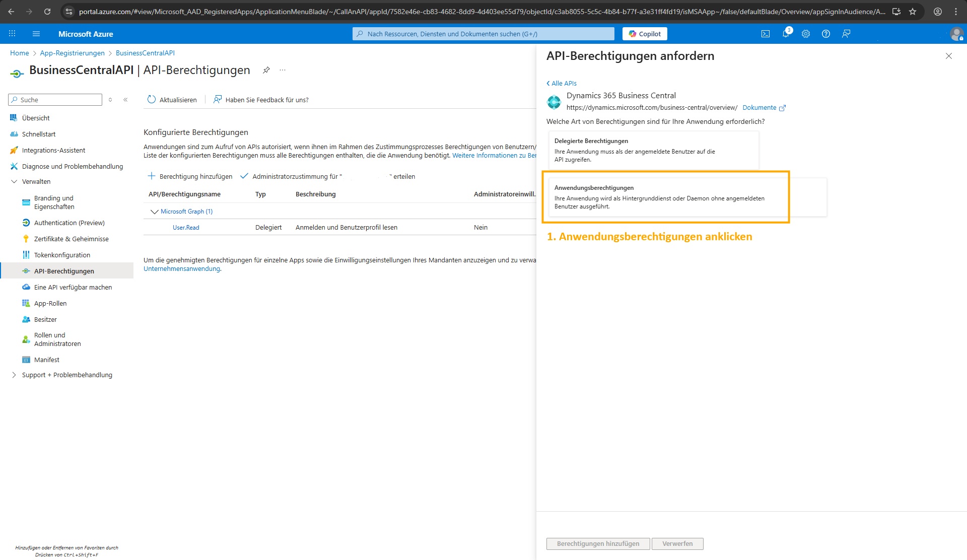Click the Besitzer people icon
The height and width of the screenshot is (560, 967).
(26, 319)
